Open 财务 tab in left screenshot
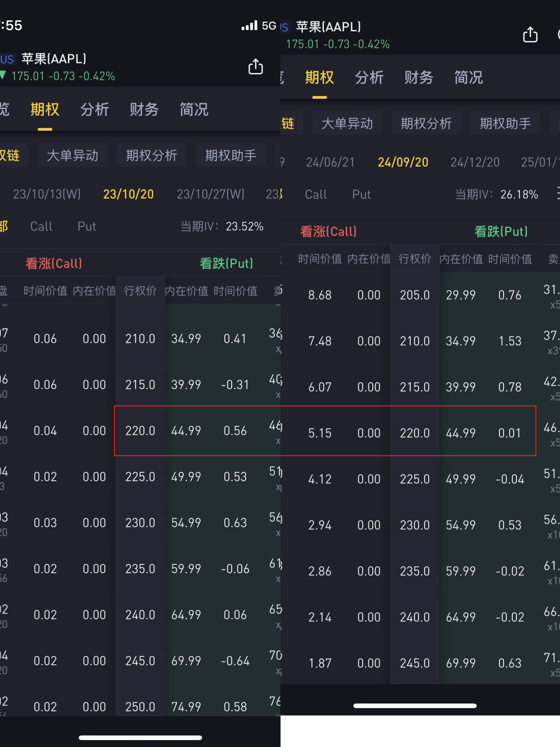This screenshot has height=747, width=560. (x=144, y=109)
